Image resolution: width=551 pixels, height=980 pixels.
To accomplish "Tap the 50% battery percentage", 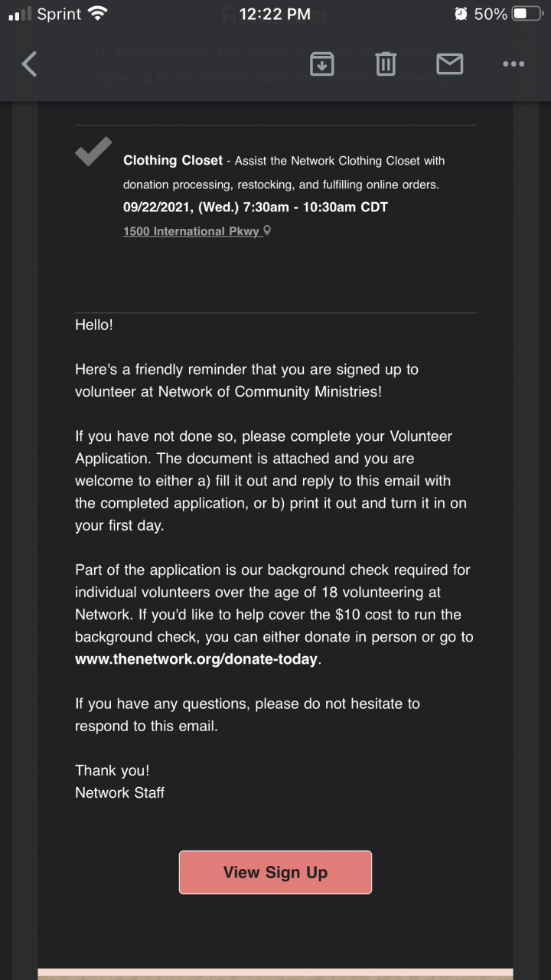I will [x=491, y=14].
